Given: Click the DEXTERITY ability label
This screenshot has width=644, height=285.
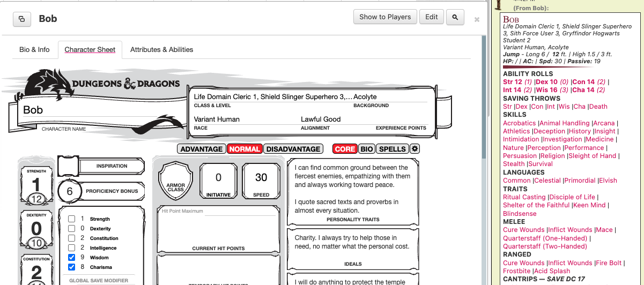Looking at the screenshot, I should coord(36,215).
